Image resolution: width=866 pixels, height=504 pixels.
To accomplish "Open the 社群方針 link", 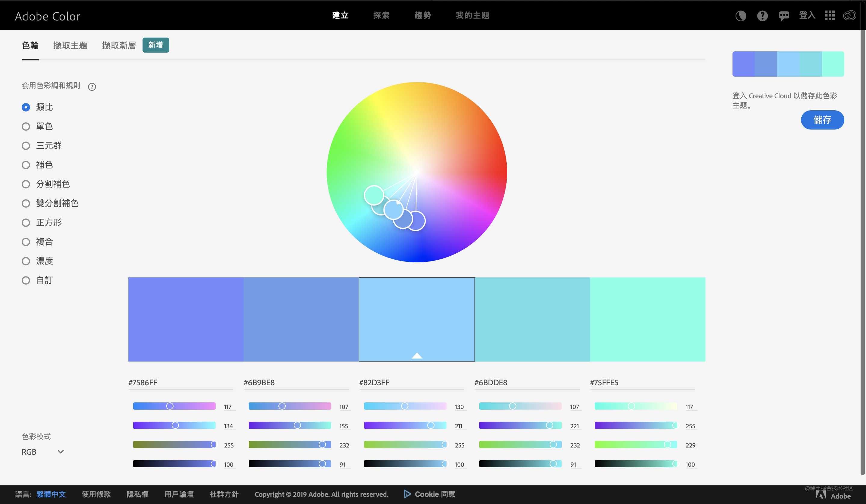I will pyautogui.click(x=224, y=494).
